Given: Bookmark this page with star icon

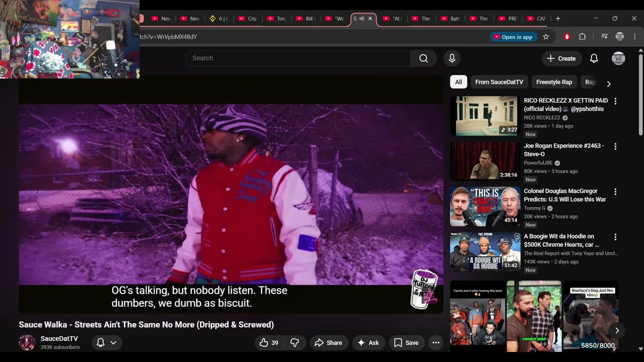Looking at the screenshot, I should point(546,37).
